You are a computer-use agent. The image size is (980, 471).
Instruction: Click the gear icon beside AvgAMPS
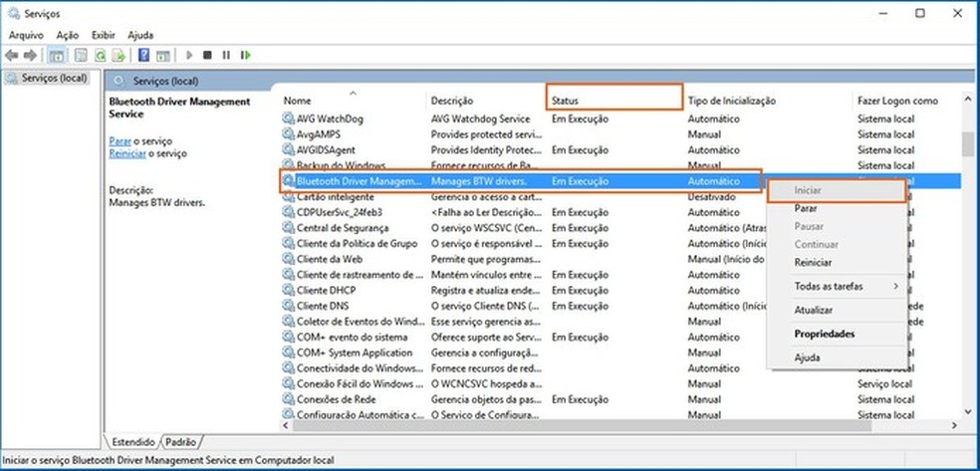pos(288,133)
